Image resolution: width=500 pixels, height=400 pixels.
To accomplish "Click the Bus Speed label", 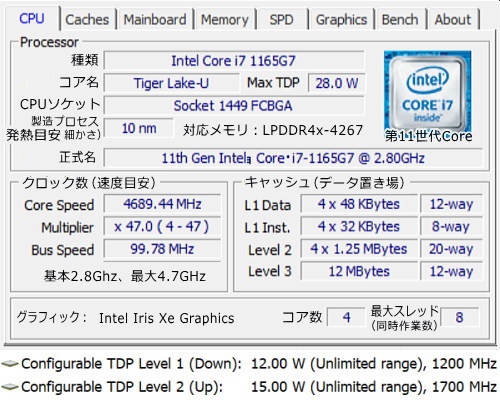I will 62,250.
